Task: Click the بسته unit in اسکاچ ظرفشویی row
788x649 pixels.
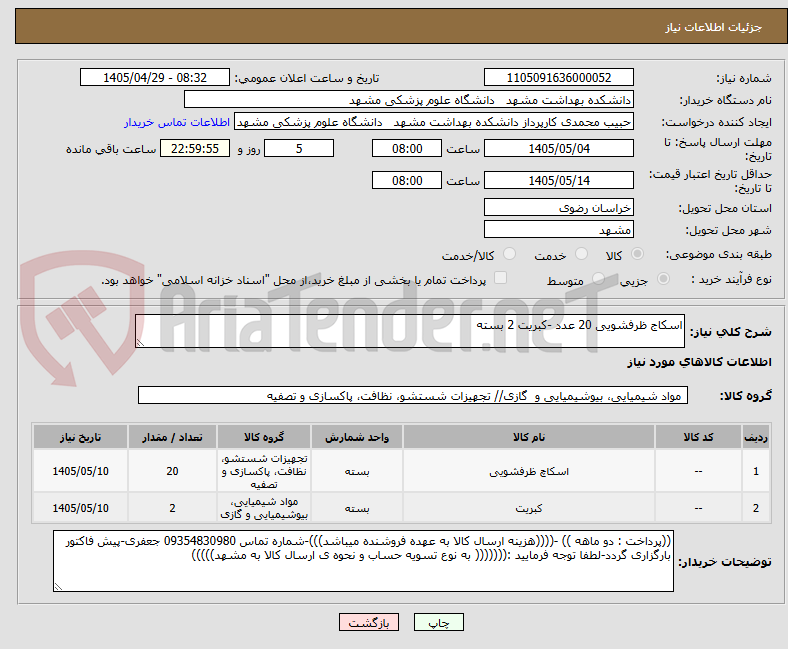Action: (357, 471)
